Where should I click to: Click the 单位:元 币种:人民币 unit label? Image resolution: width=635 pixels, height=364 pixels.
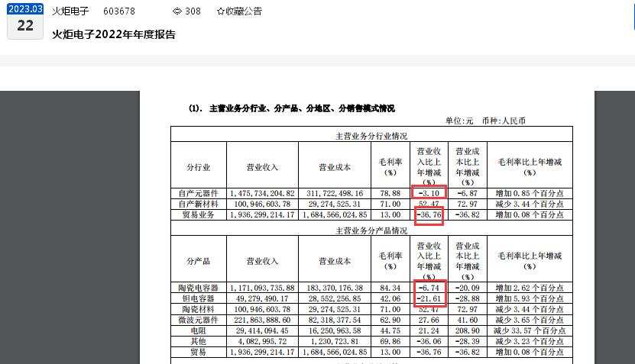(485, 121)
